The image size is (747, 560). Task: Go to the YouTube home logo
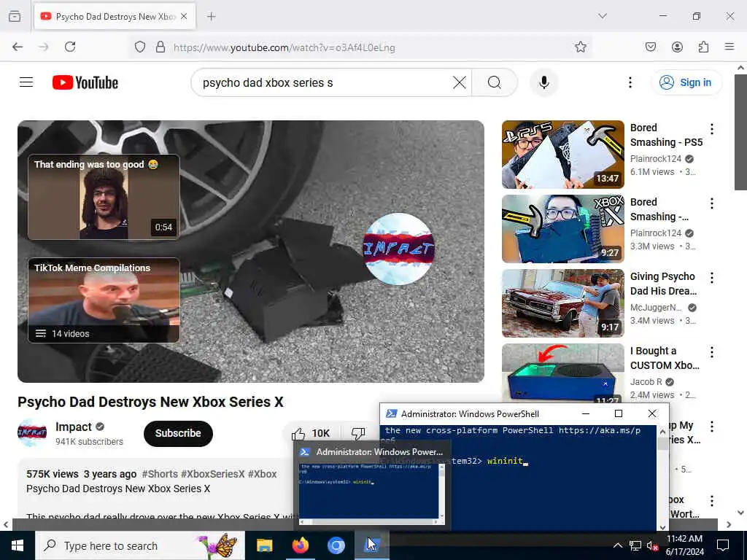pos(85,82)
